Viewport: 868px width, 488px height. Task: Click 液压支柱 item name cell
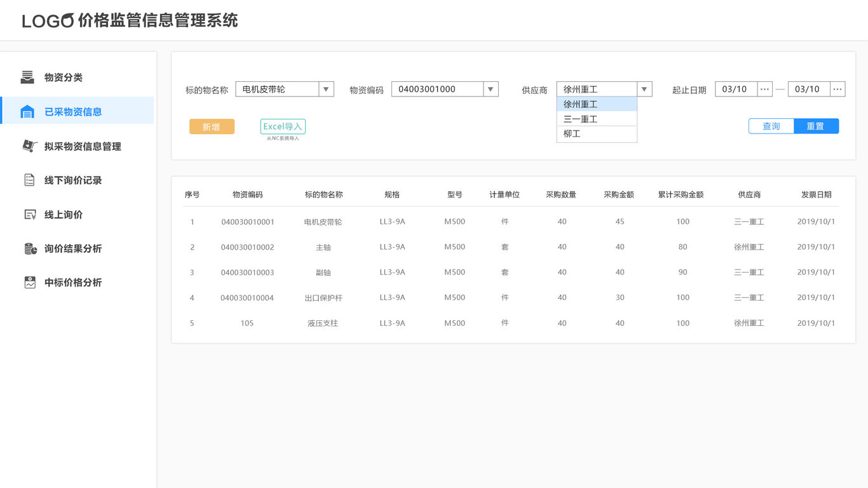tap(323, 323)
